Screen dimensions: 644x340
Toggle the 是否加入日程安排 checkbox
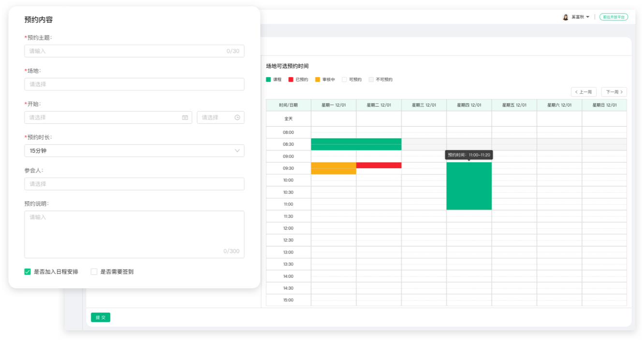28,272
